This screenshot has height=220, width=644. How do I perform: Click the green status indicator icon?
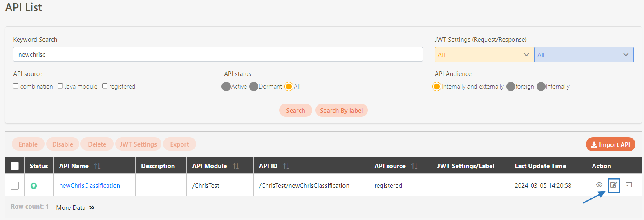point(34,186)
